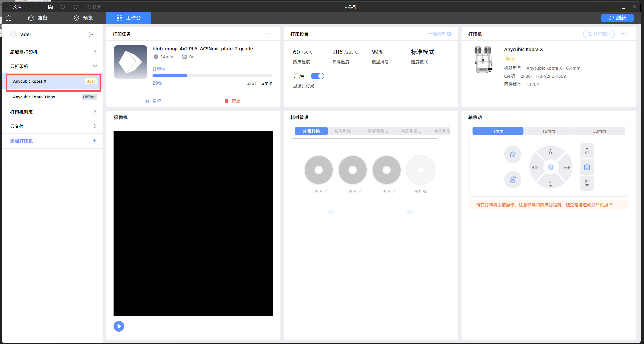
Task: Click the 206°C 喷嘴温度 value
Action: tap(345, 52)
